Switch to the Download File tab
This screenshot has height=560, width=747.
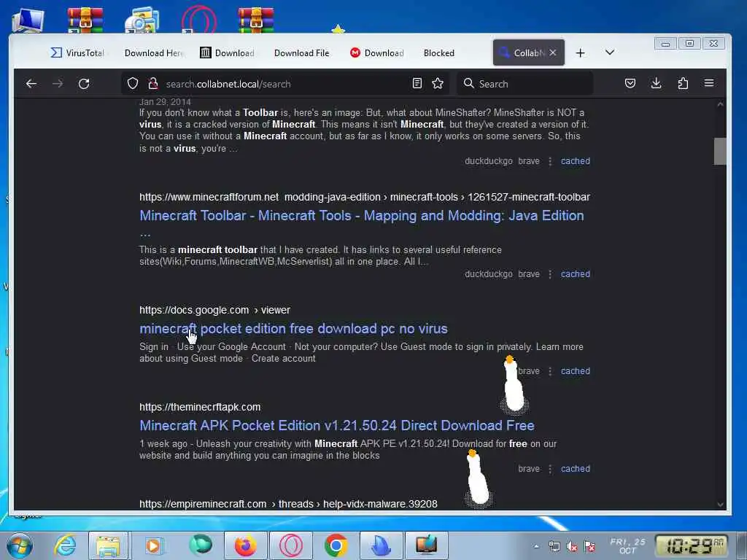click(x=301, y=52)
